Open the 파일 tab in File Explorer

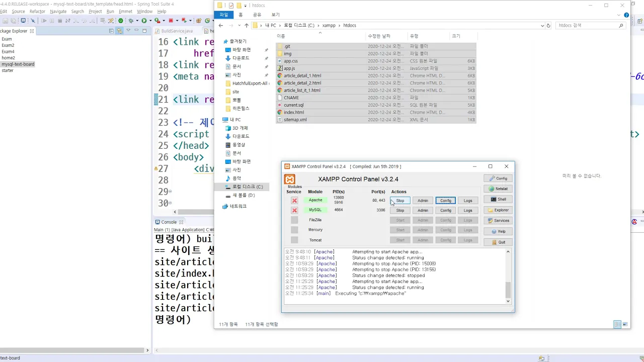pos(224,15)
